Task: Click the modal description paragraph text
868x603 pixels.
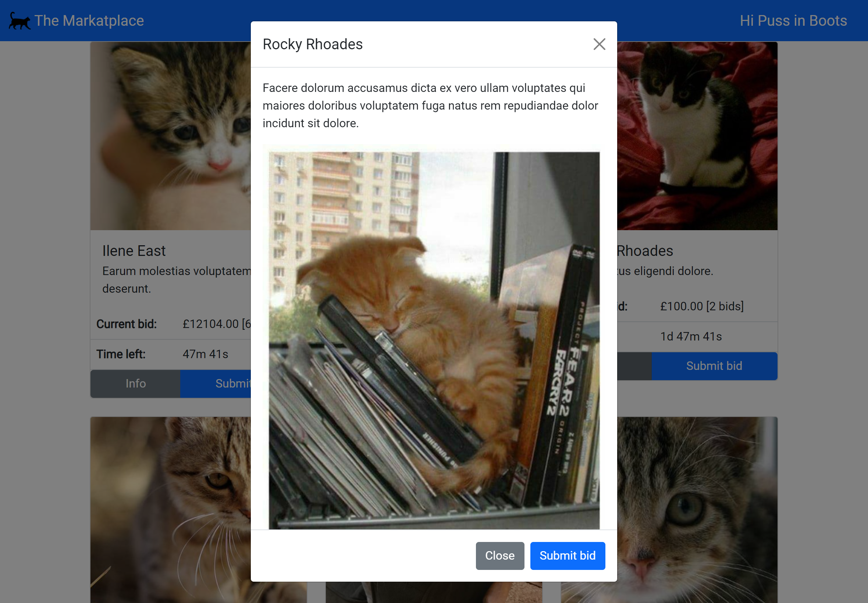Action: click(430, 106)
